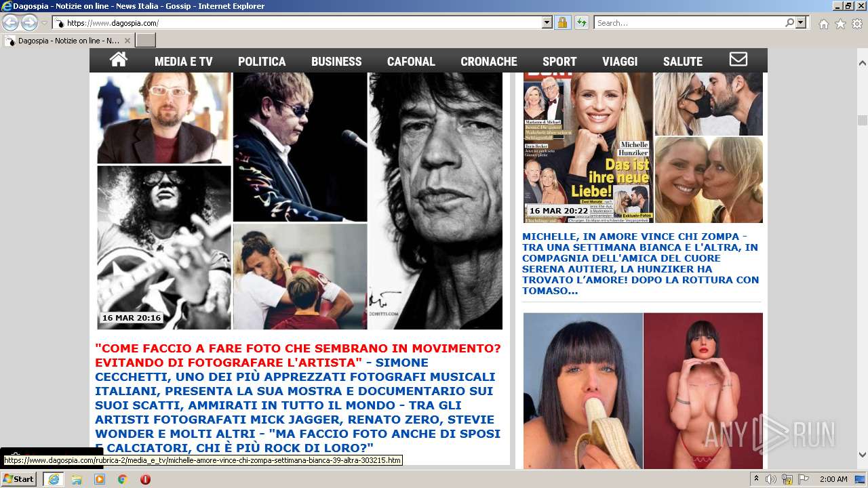This screenshot has width=868, height=488.
Task: Open the envelope contact icon
Action: click(x=738, y=60)
